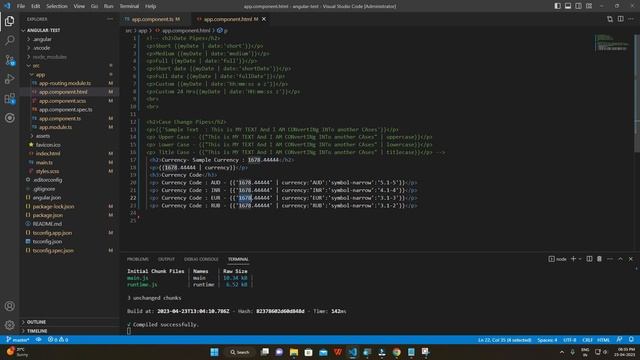Viewport: 640px width, 360px height.
Task: Switch to the Output panel tab
Action: pos(166,259)
